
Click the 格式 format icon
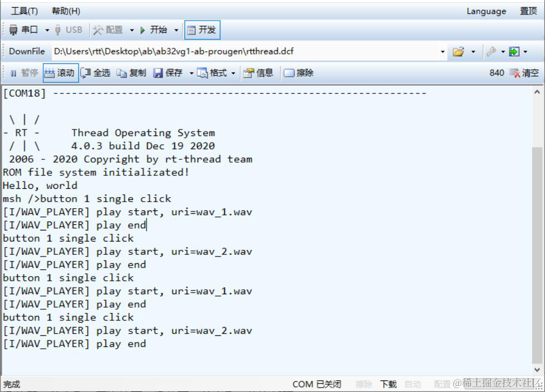202,73
